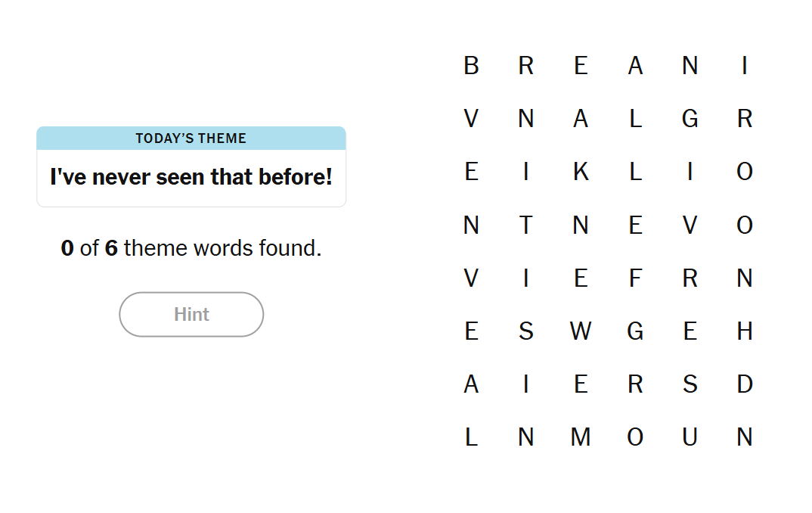This screenshot has height=513, width=812.
Task: Pick the L in the bottom-left corner
Action: coord(471,437)
